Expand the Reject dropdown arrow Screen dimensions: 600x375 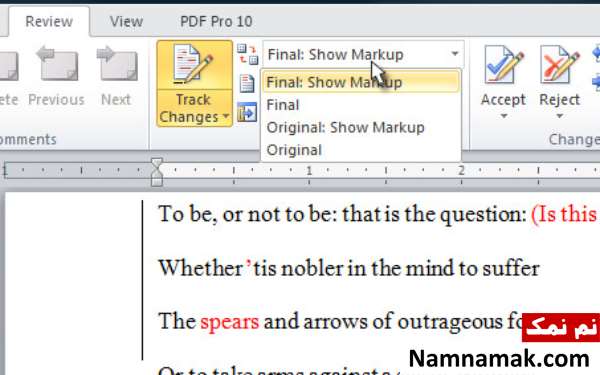click(559, 116)
